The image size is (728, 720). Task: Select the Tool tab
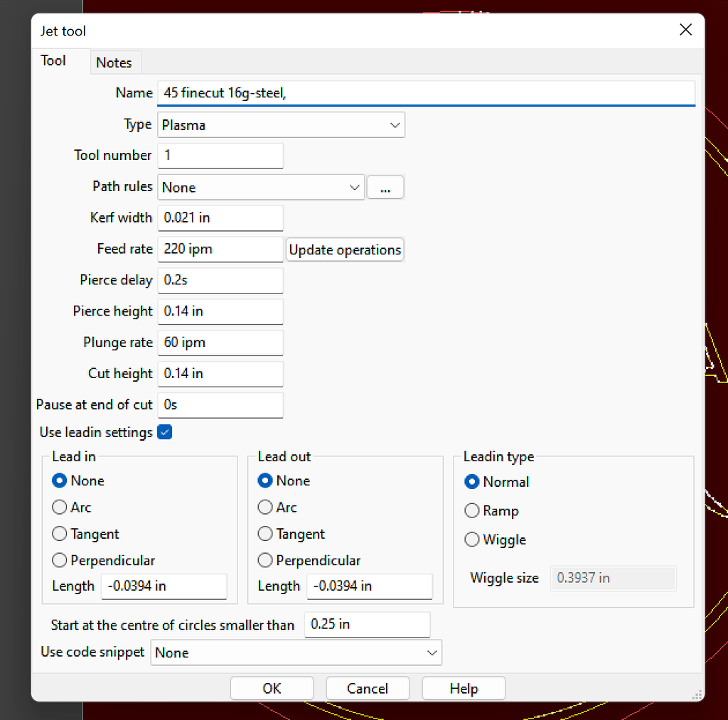pos(53,61)
